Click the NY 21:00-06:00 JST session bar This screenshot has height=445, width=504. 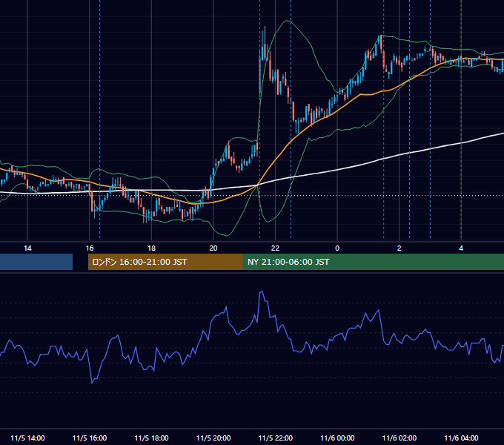(373, 262)
